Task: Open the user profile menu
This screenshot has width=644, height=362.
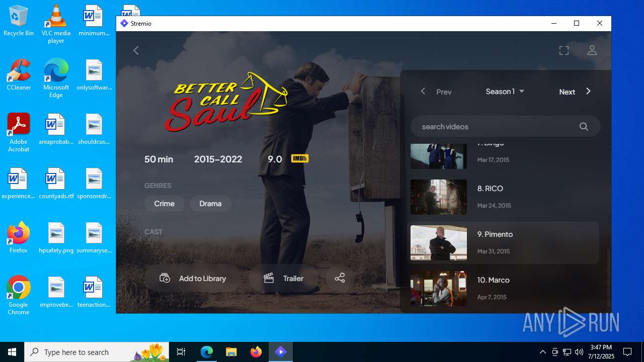Action: coord(592,50)
